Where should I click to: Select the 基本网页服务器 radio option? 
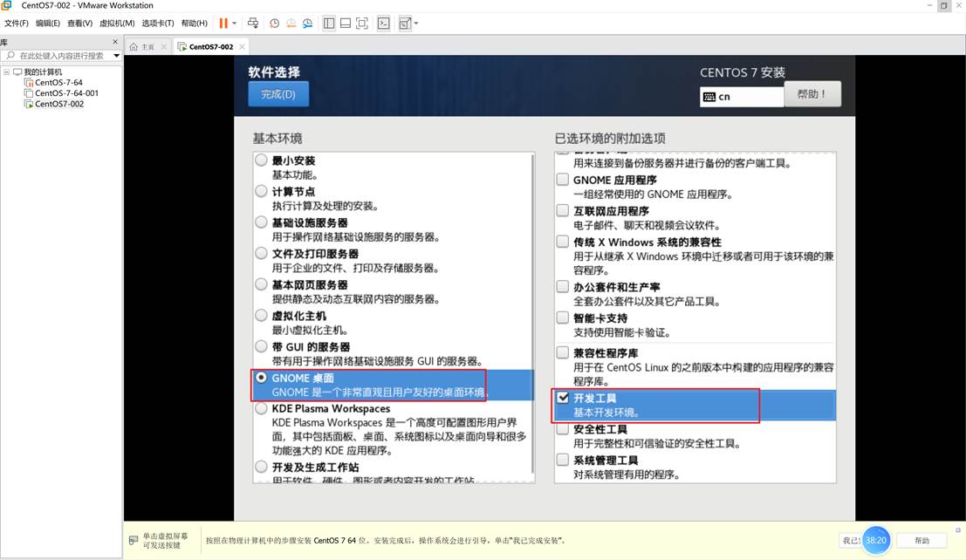click(261, 284)
